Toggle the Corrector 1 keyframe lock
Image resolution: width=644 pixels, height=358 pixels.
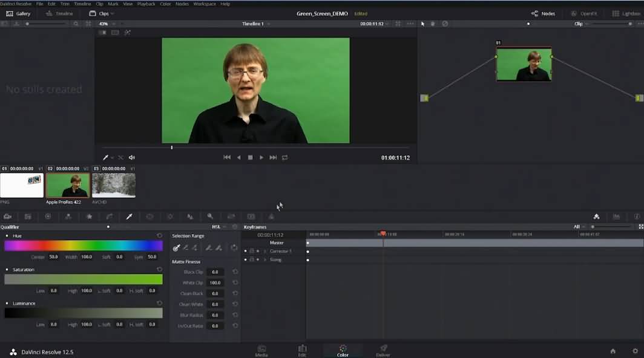tap(252, 251)
